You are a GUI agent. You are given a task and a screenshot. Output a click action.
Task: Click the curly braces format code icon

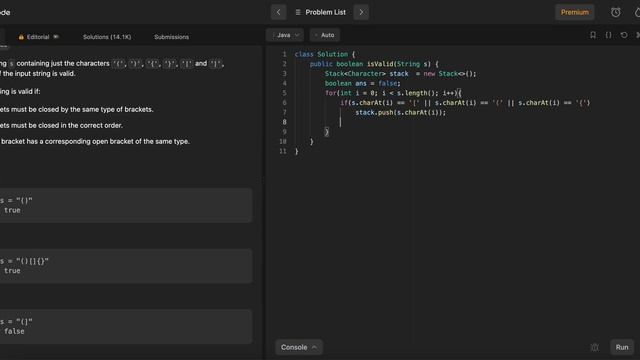click(608, 35)
